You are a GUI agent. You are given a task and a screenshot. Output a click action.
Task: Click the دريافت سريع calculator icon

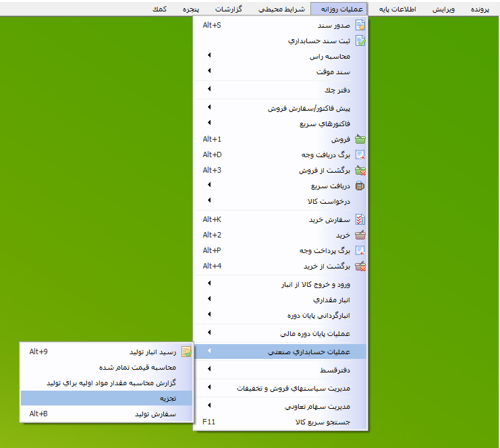click(x=360, y=186)
